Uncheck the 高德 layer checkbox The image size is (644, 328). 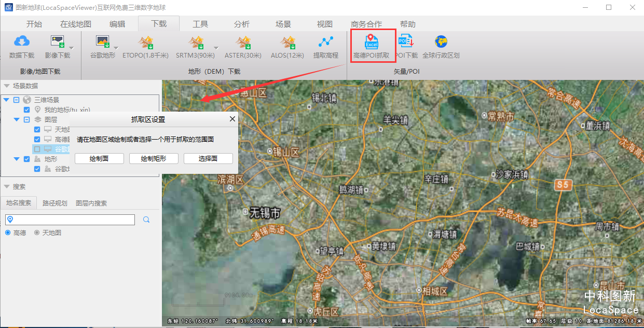(x=37, y=139)
